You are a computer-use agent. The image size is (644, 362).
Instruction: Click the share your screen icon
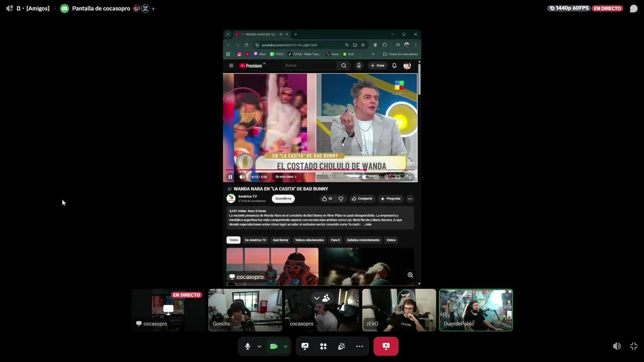[x=305, y=346]
